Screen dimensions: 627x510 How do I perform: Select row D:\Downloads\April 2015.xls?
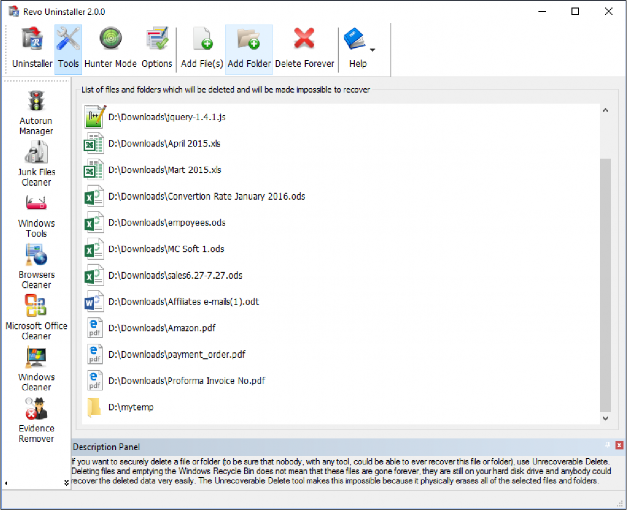coord(341,144)
